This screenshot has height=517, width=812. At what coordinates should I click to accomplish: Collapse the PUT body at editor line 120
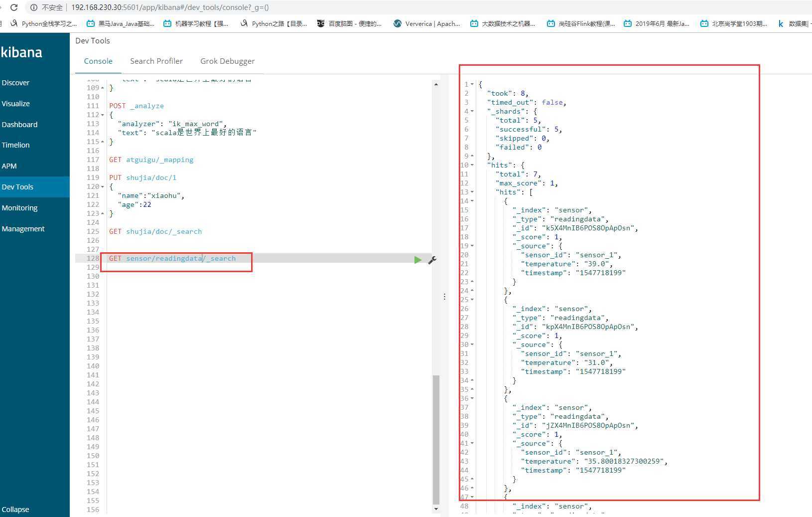tap(103, 186)
